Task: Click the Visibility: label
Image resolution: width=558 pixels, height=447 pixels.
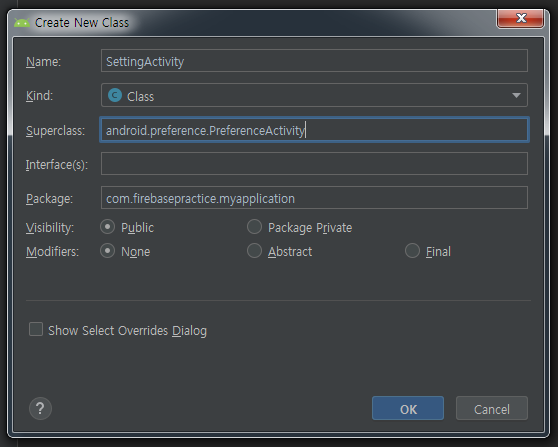Action: [x=50, y=228]
